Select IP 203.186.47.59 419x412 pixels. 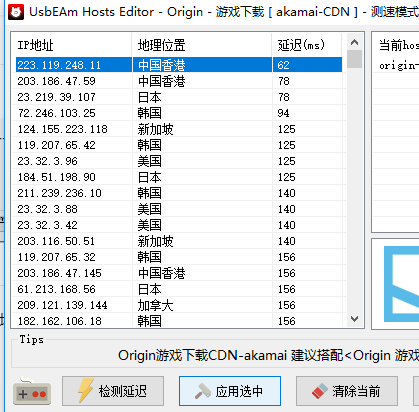[x=56, y=81]
